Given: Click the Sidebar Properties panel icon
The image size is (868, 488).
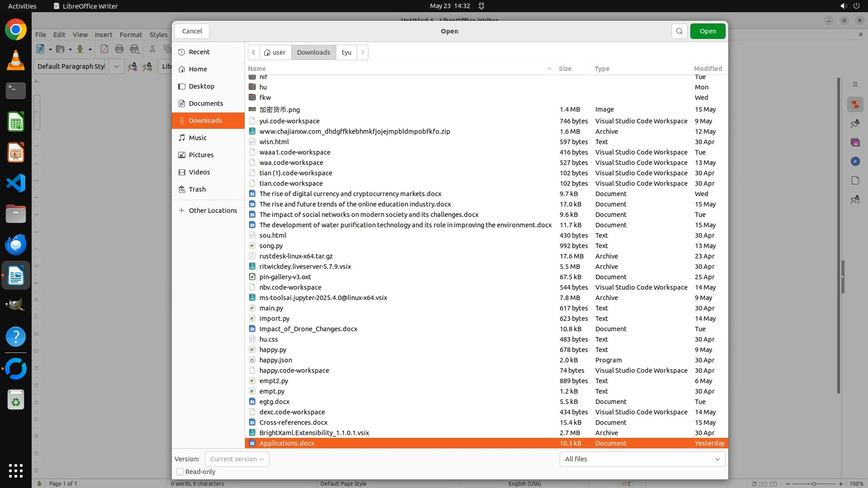Looking at the screenshot, I should (855, 104).
